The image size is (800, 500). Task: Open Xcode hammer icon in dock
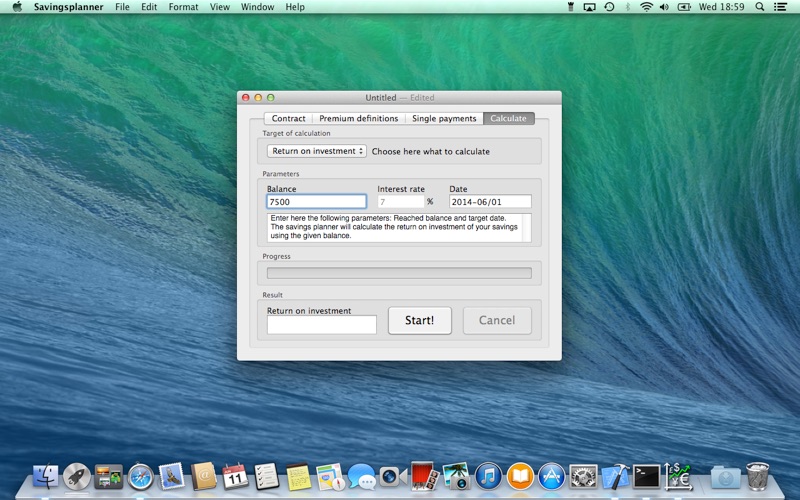pyautogui.click(x=615, y=477)
